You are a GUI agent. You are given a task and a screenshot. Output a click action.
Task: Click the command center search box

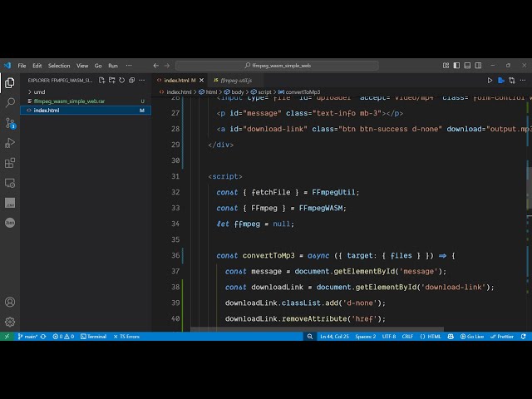coord(277,66)
